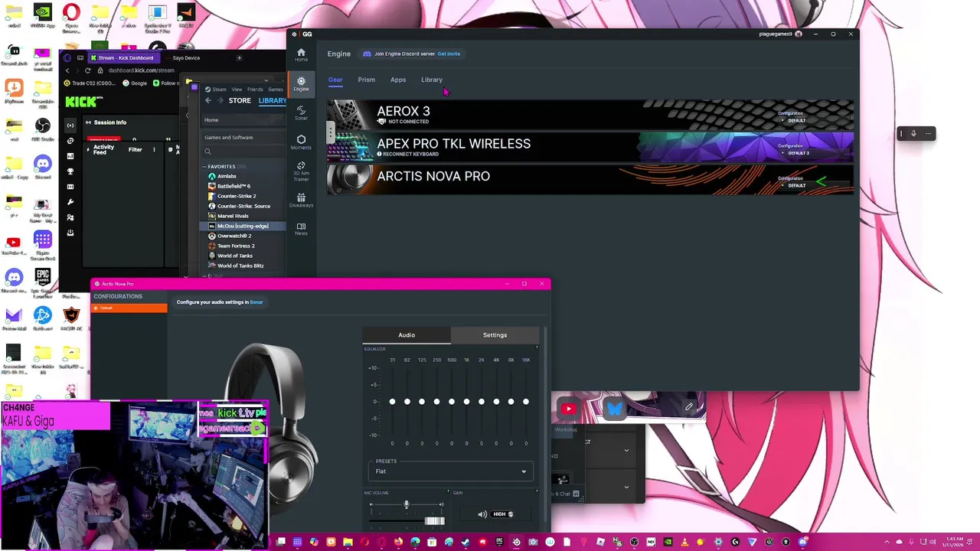980x551 pixels.
Task: Select Marvel Rivals in Steam favorites
Action: [232, 216]
